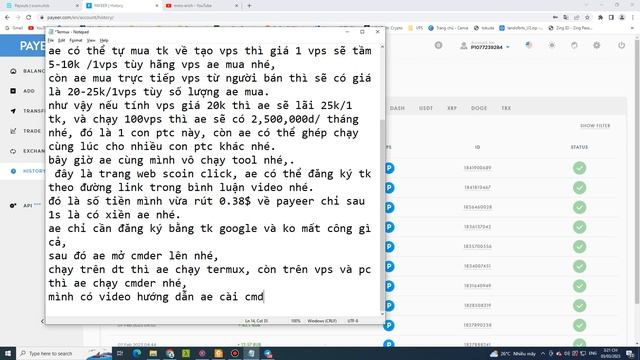This screenshot has height=360, width=640.
Task: Click the browser forward arrow
Action: (x=18, y=18)
